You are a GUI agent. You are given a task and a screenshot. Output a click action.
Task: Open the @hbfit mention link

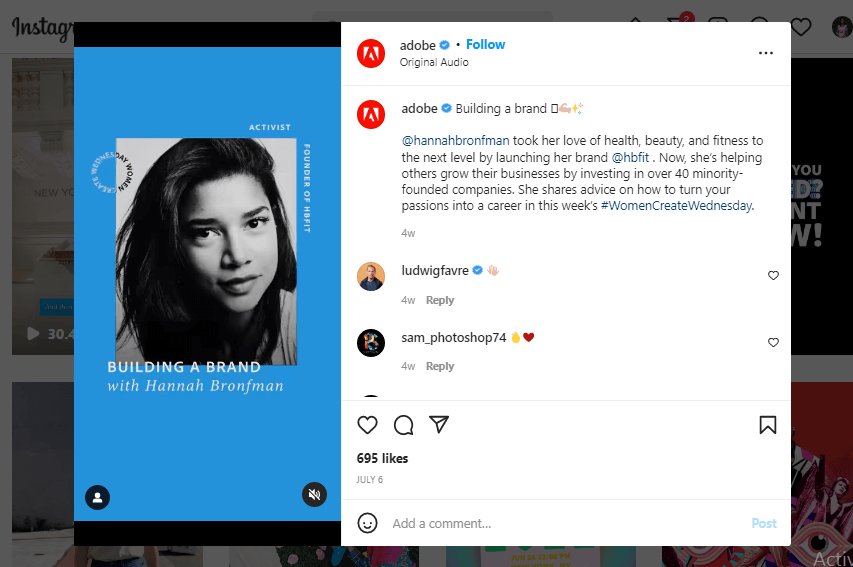631,157
